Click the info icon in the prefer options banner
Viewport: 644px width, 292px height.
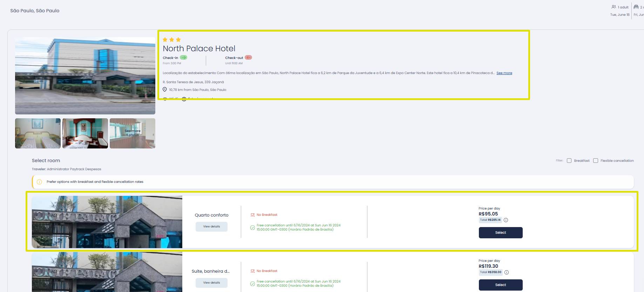click(39, 182)
